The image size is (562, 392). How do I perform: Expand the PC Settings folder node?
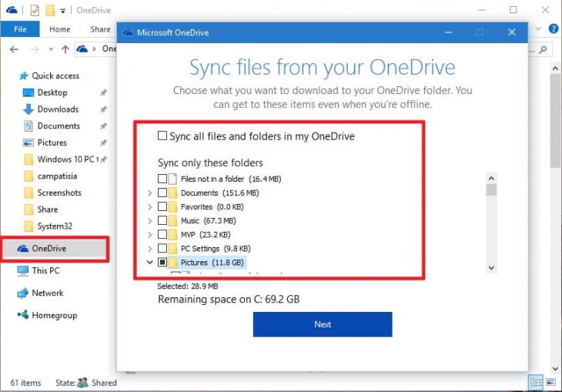point(149,249)
